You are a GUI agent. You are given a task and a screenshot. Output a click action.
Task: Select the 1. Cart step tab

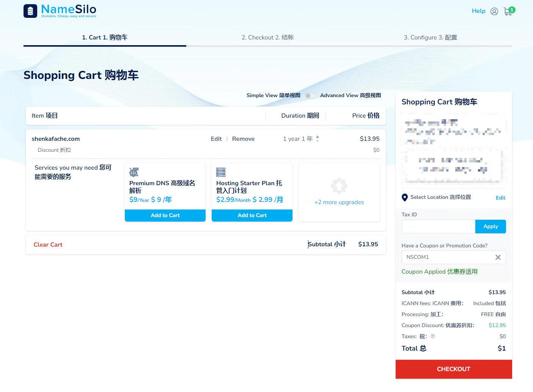click(x=105, y=38)
